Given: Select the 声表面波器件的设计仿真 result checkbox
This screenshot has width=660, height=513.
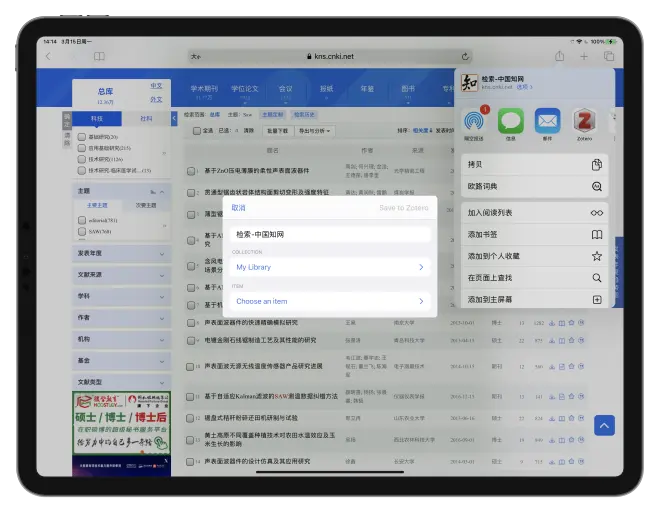Looking at the screenshot, I should coord(191,462).
